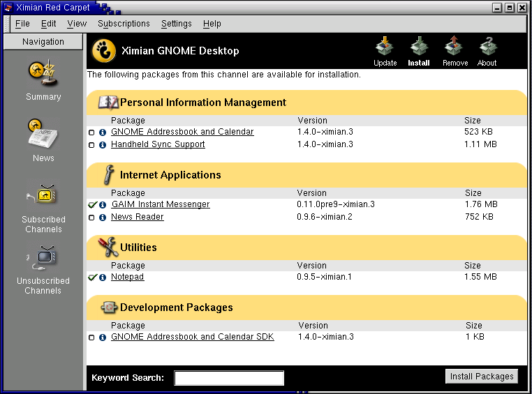532x394 pixels.
Task: Check News Reader package
Action: pos(91,218)
